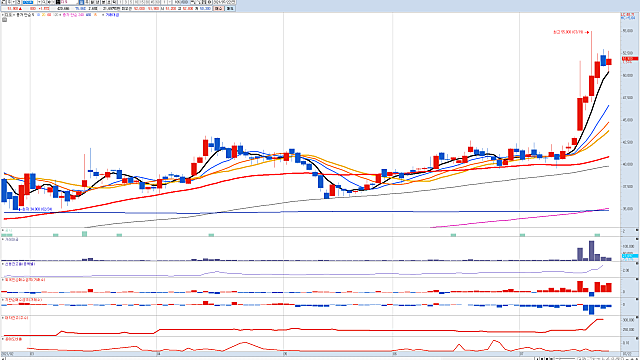The image size is (640, 360).
Task: Click the 04 month label on date axis
Action: [x=159, y=354]
